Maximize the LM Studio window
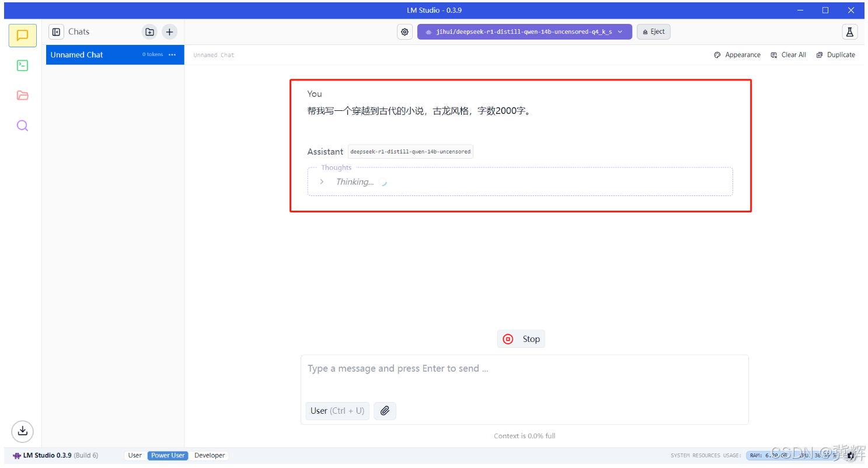868x468 pixels. tap(825, 10)
